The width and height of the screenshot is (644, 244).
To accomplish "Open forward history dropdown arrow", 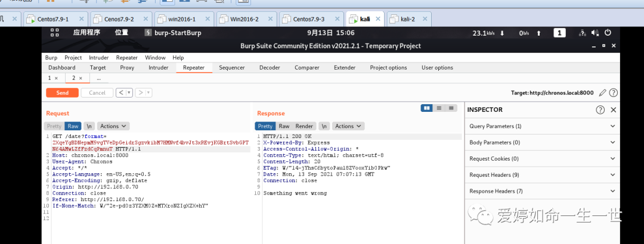I will click(148, 93).
